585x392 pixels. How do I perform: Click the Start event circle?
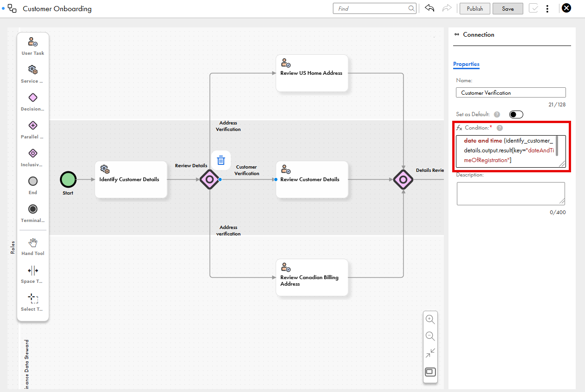point(68,179)
